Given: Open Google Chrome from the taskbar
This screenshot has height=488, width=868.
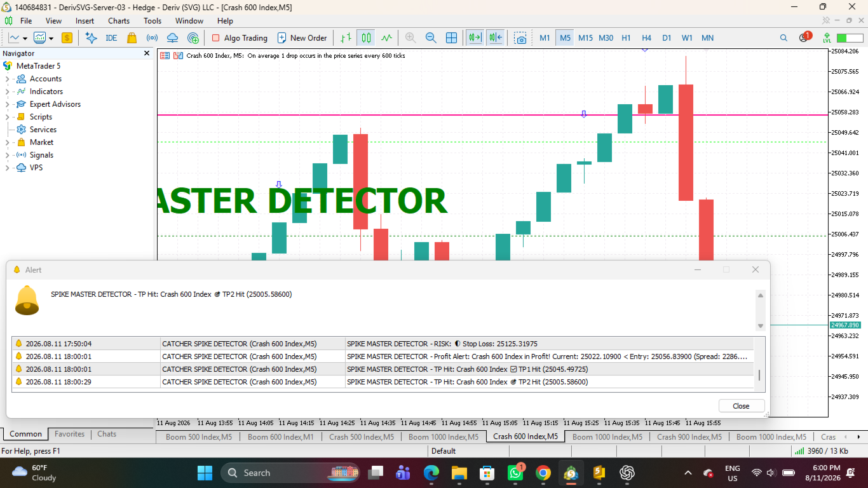Looking at the screenshot, I should [x=543, y=473].
